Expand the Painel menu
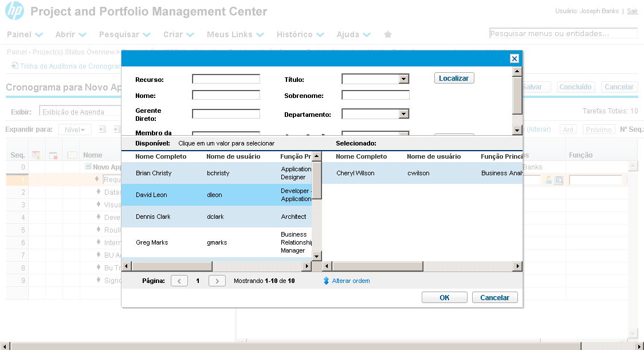Image resolution: width=644 pixels, height=350 pixels. [25, 34]
